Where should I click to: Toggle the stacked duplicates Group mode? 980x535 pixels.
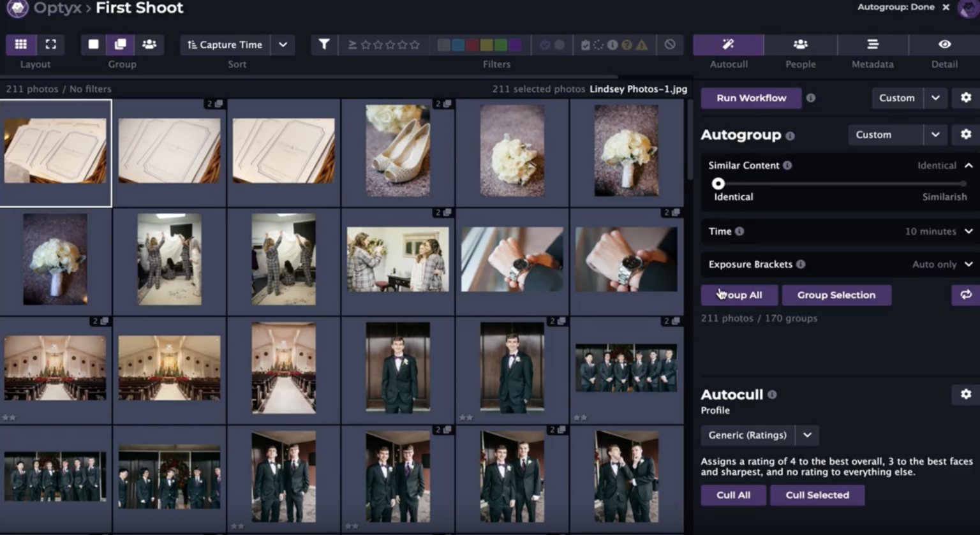coord(121,45)
